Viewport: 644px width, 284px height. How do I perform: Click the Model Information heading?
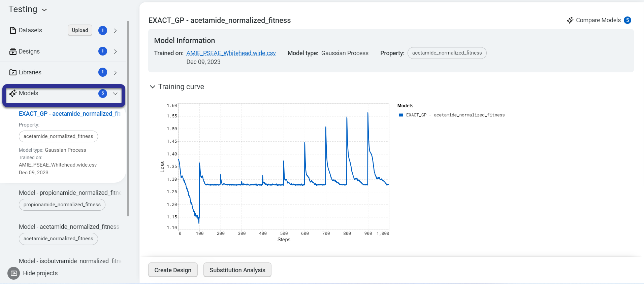click(x=185, y=41)
